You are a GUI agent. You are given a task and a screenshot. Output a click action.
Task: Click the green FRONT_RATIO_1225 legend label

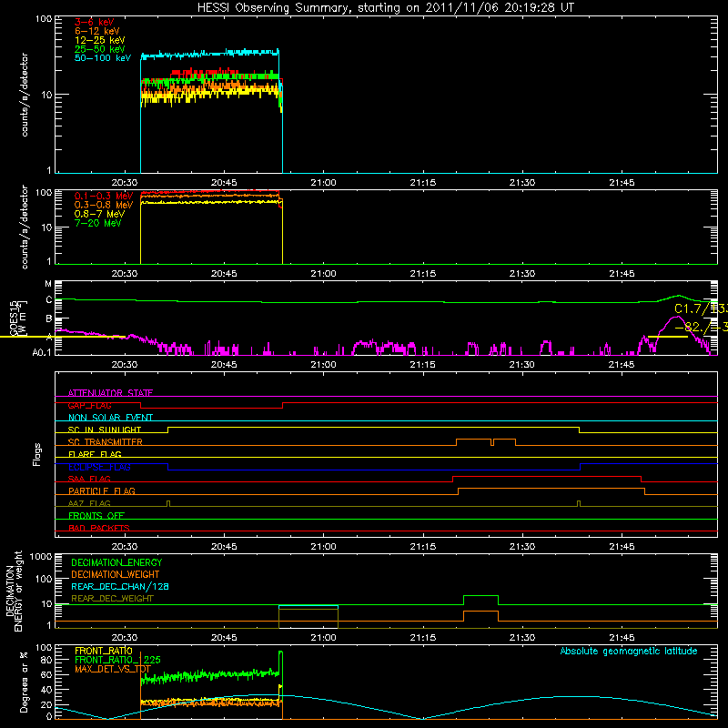(117, 660)
